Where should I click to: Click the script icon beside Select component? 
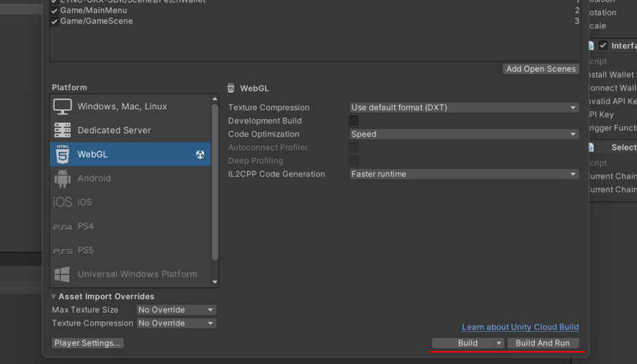(591, 147)
